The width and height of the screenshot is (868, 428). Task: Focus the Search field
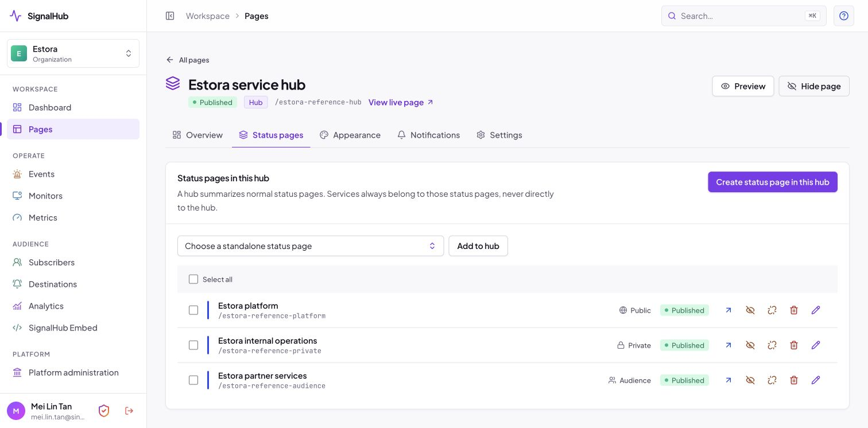tap(744, 16)
